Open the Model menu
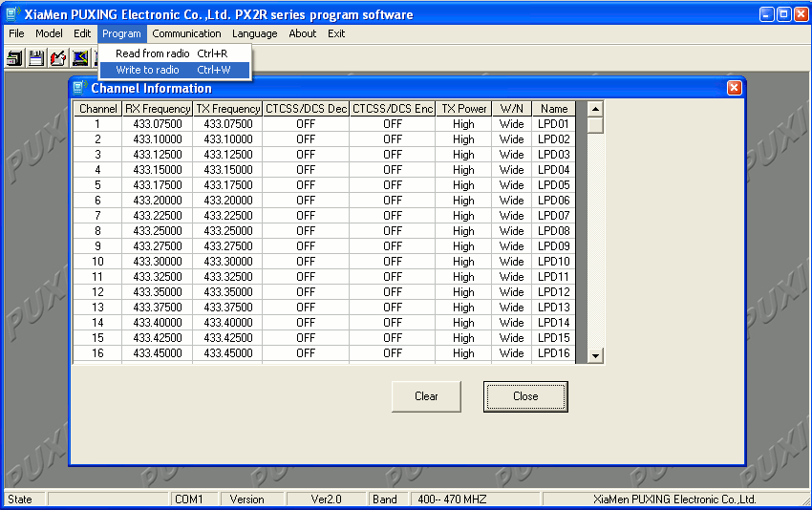 point(49,33)
